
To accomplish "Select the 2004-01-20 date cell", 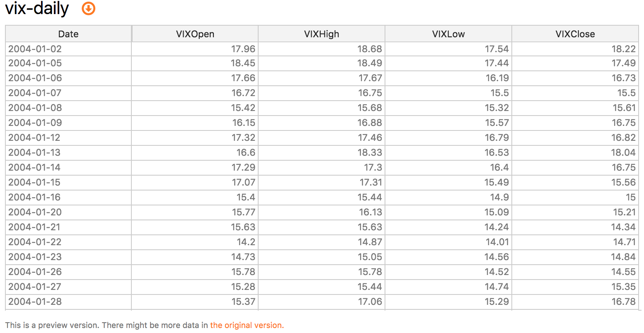I will pyautogui.click(x=35, y=212).
